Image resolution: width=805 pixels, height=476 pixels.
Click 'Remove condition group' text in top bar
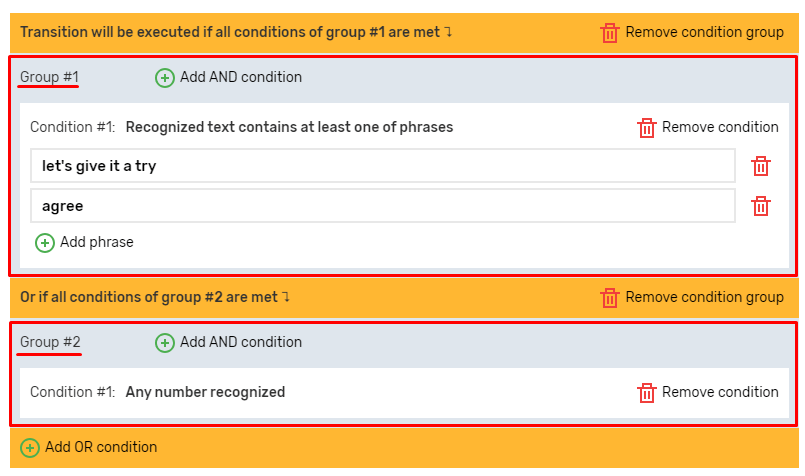point(704,32)
